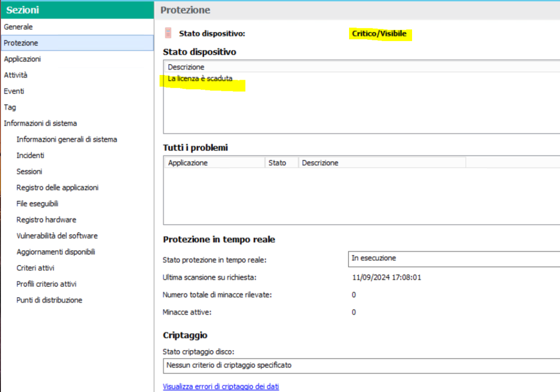Open Profili criterio attivi
560x392 pixels.
46,284
